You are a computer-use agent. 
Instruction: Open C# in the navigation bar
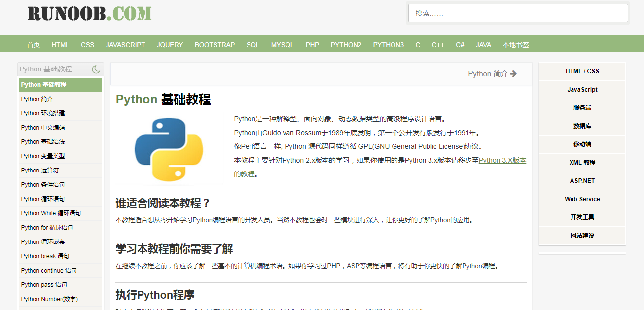460,45
